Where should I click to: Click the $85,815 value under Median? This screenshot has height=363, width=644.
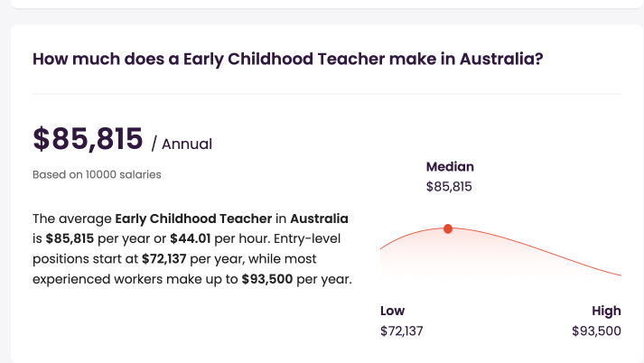coord(449,187)
